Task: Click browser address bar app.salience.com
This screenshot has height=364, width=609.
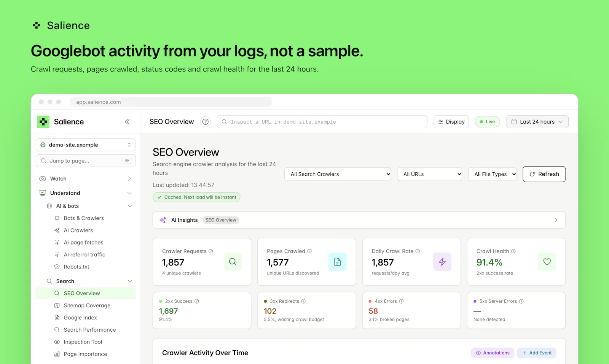Action: point(171,102)
